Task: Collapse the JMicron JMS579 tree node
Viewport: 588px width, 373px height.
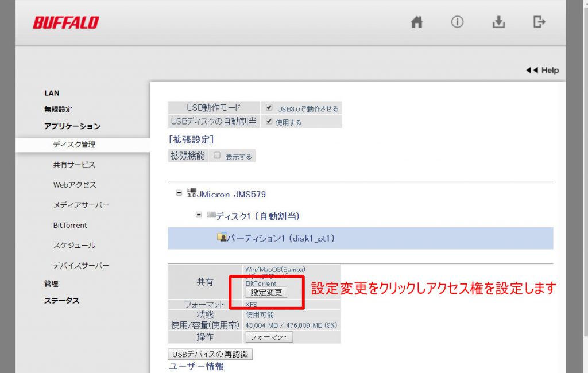Action: [x=179, y=193]
